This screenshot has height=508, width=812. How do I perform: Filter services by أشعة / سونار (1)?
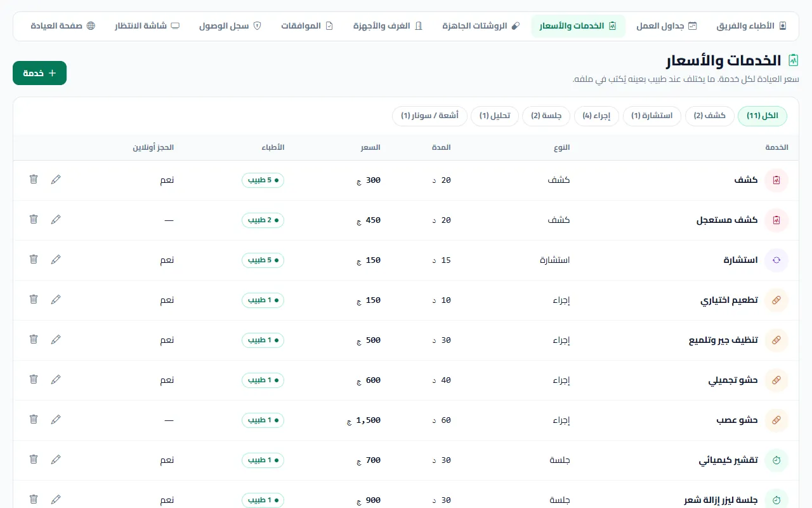tap(429, 116)
